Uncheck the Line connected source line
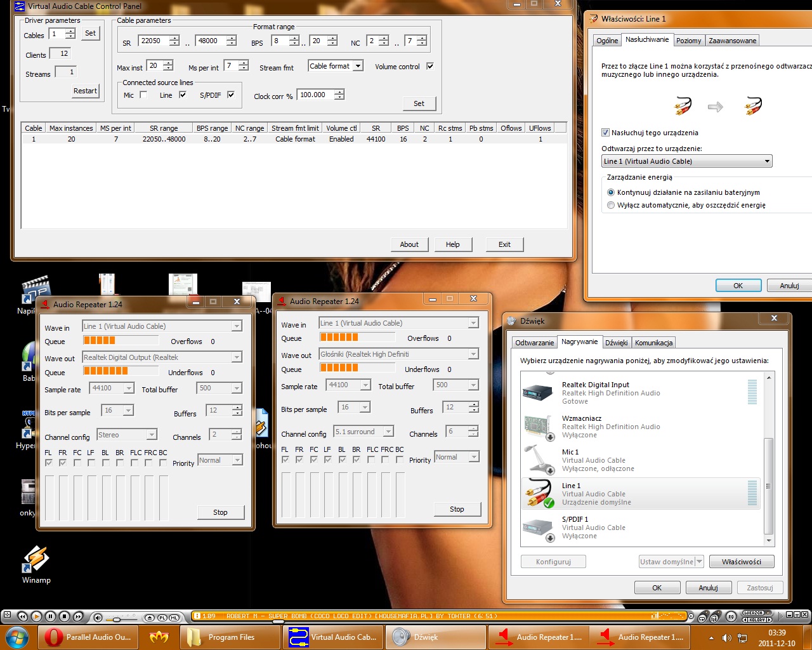This screenshot has width=812, height=650. coord(183,95)
